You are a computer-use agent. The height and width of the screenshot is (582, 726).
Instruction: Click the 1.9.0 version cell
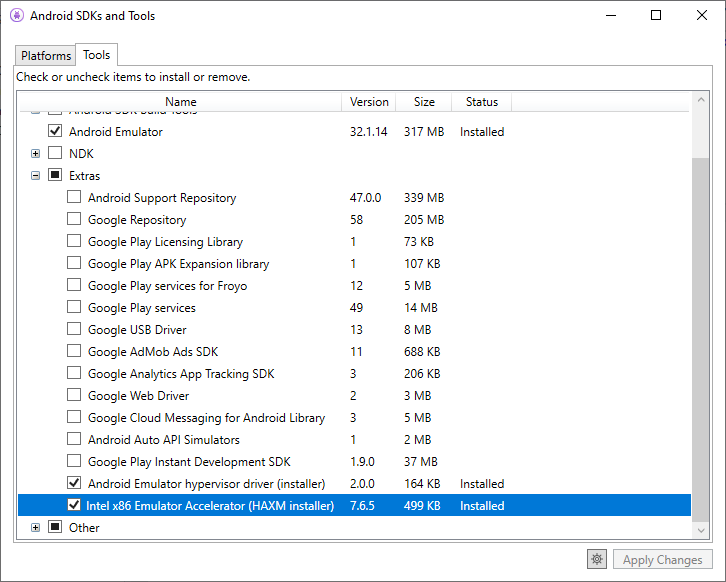tap(362, 462)
